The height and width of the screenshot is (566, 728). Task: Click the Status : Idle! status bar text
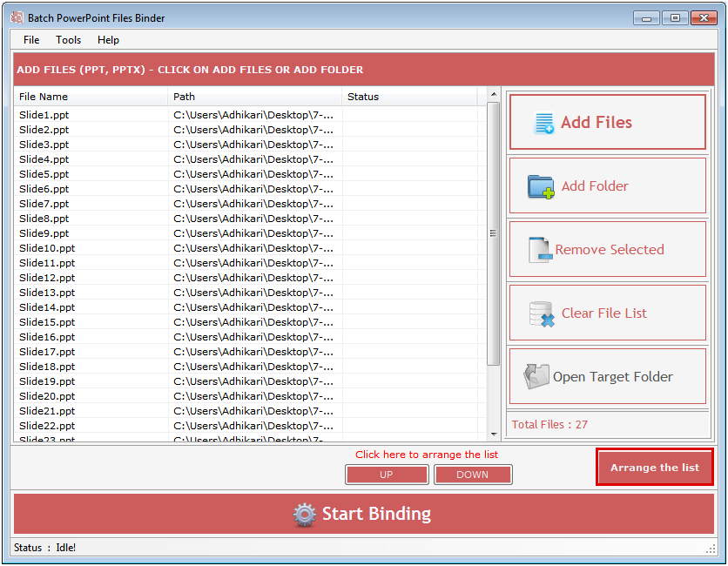[x=44, y=548]
